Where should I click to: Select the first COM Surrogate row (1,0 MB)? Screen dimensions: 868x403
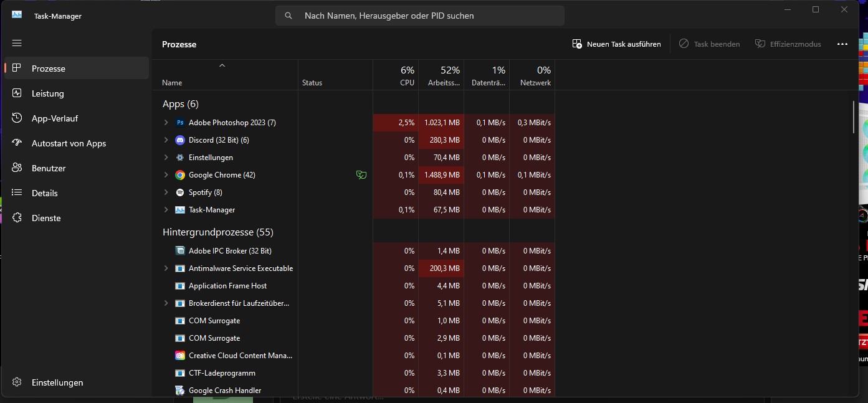354,321
